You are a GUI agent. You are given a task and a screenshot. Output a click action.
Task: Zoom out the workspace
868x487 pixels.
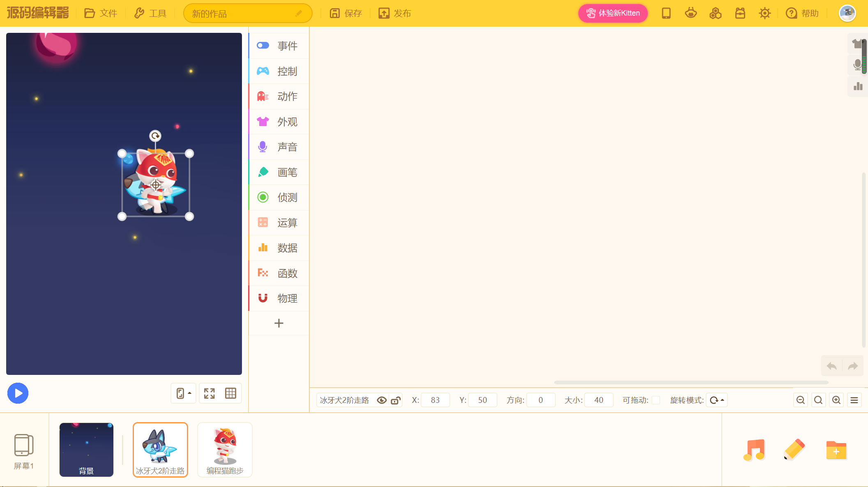click(x=801, y=400)
